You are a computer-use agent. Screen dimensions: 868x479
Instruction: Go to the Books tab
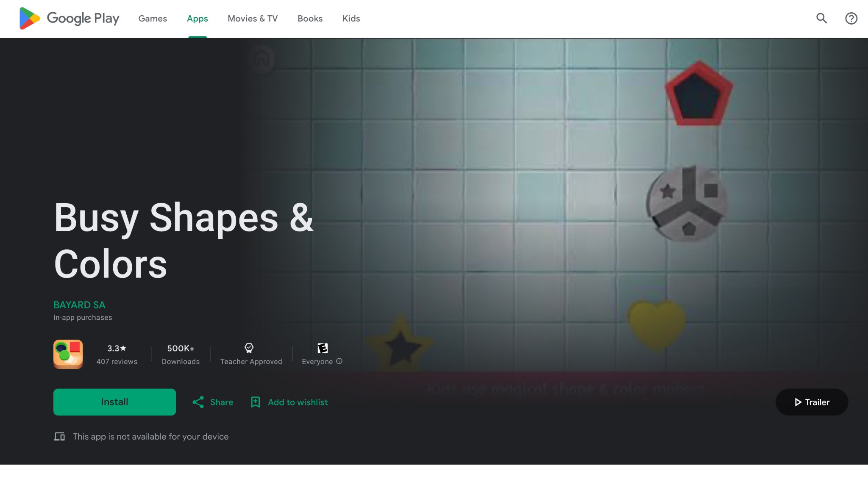coord(310,19)
